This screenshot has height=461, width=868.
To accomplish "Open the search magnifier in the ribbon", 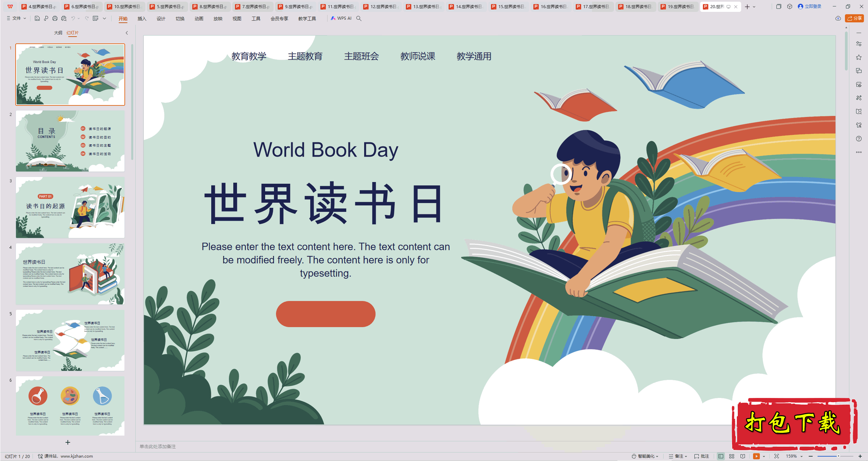I will (x=359, y=18).
